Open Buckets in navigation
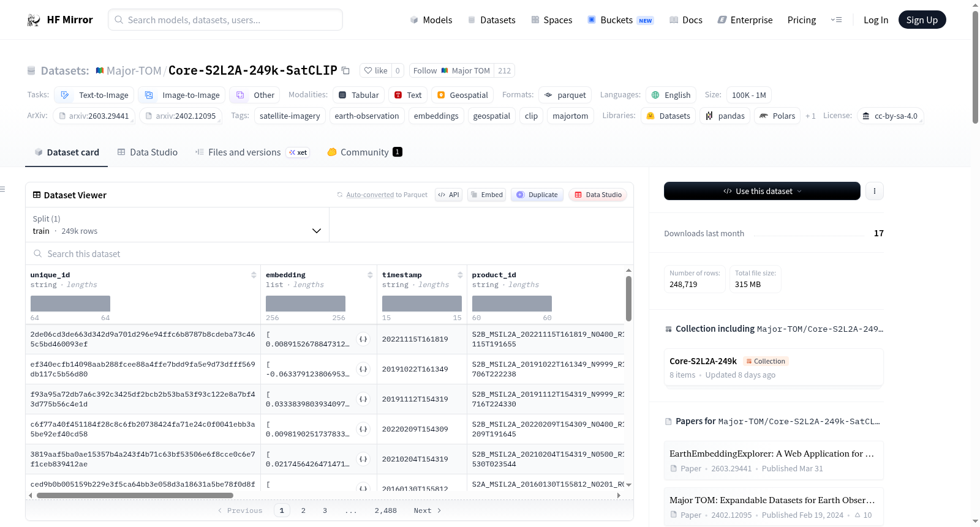Screen dimensions: 980x527 pyautogui.click(x=620, y=20)
